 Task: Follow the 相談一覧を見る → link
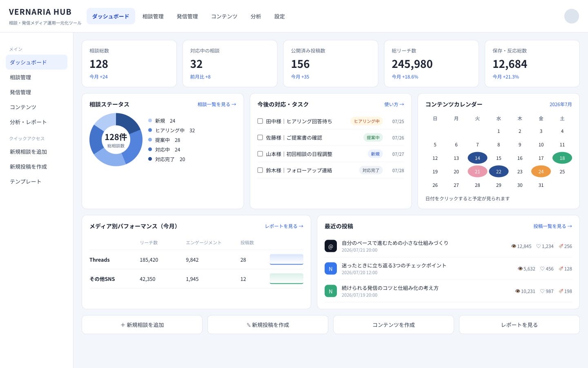point(217,104)
